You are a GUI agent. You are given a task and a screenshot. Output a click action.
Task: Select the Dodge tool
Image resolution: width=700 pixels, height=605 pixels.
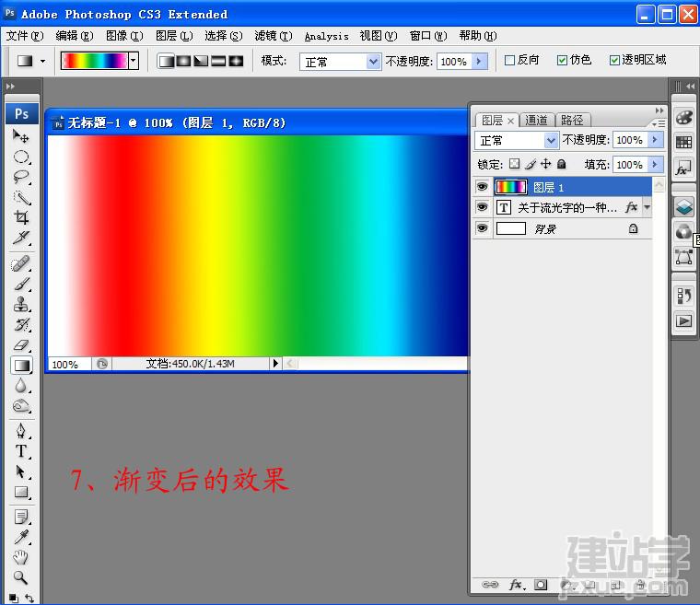coord(21,405)
